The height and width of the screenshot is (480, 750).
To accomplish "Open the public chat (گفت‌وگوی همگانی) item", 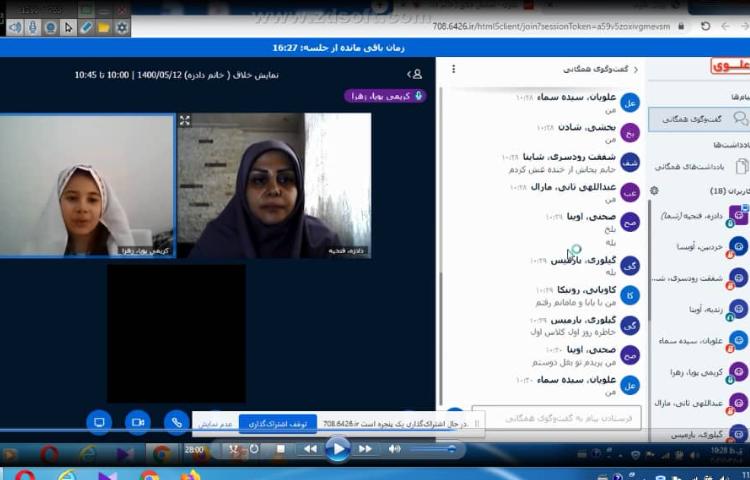I will pyautogui.click(x=699, y=119).
